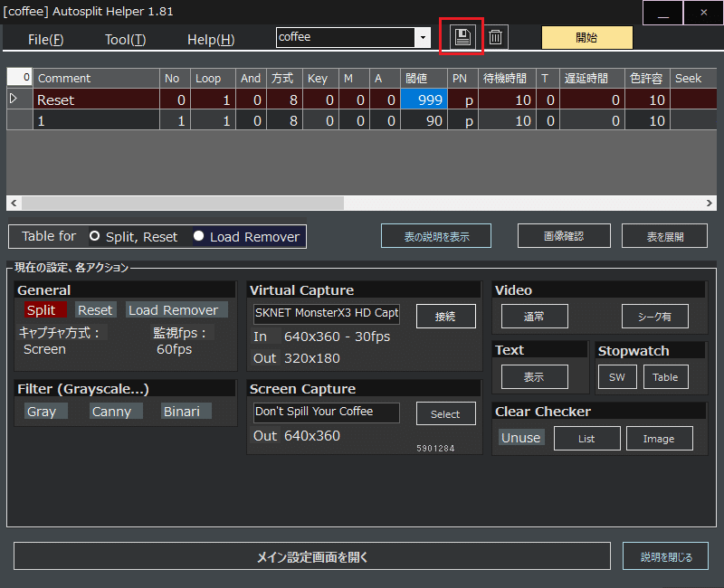The image size is (724, 588).
Task: Click the table scrollbar left arrow
Action: [x=14, y=203]
